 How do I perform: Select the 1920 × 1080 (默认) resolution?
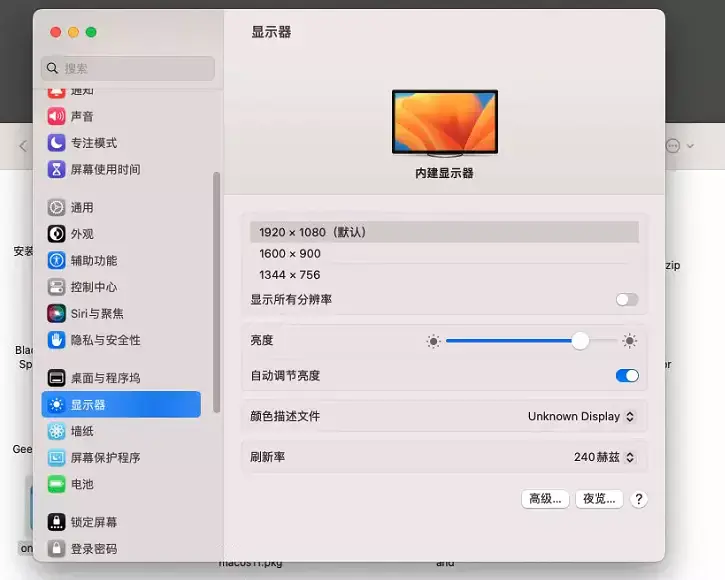point(444,232)
